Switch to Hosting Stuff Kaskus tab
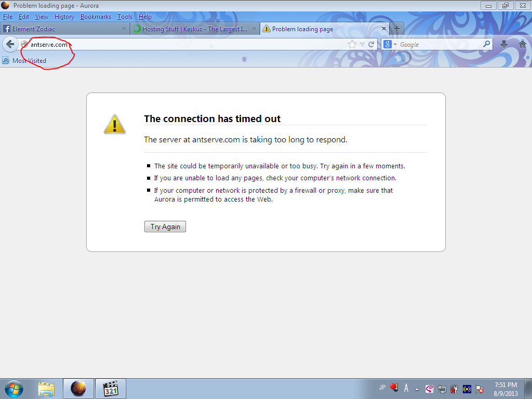Screen dimensions: 532x399 pyautogui.click(x=195, y=29)
